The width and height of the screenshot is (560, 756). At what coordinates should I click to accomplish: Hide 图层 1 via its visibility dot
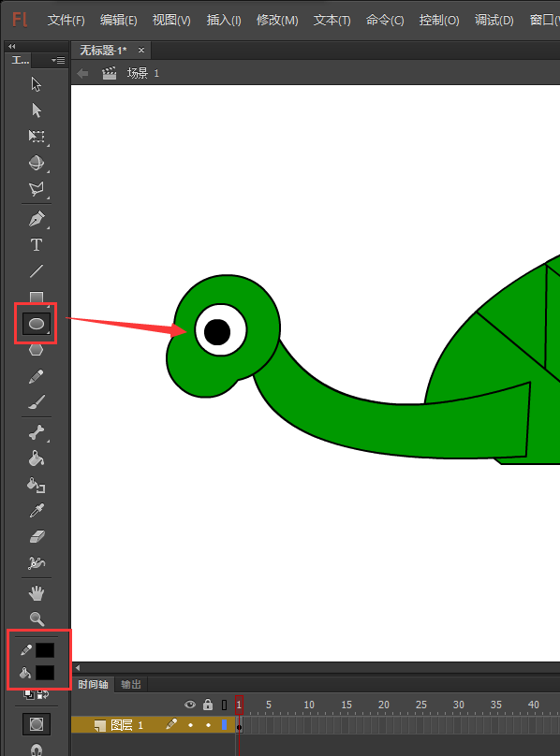190,725
